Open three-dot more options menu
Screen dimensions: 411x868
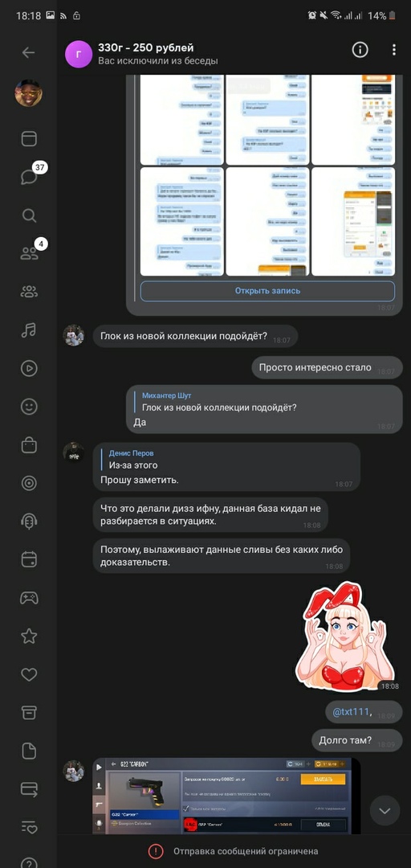pyautogui.click(x=394, y=50)
